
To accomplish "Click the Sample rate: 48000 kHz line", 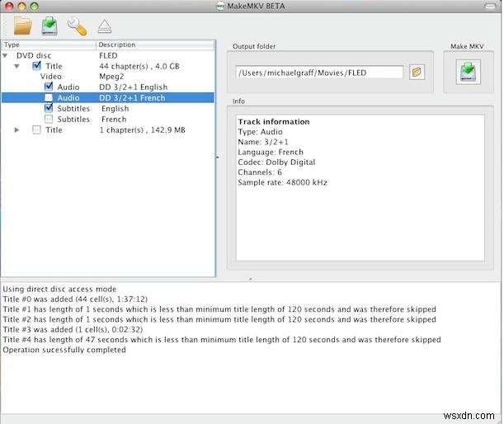I will pos(283,182).
